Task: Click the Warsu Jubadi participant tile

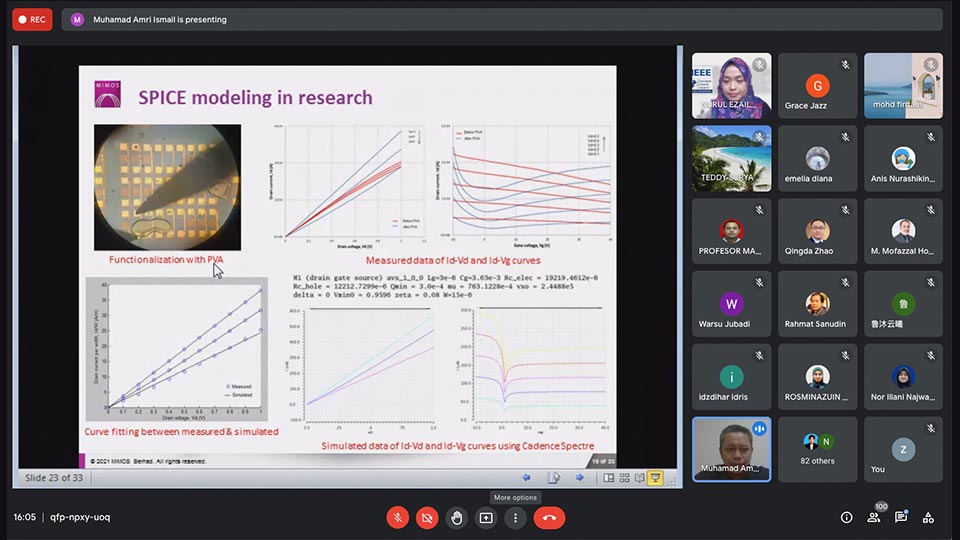Action: coord(731,304)
